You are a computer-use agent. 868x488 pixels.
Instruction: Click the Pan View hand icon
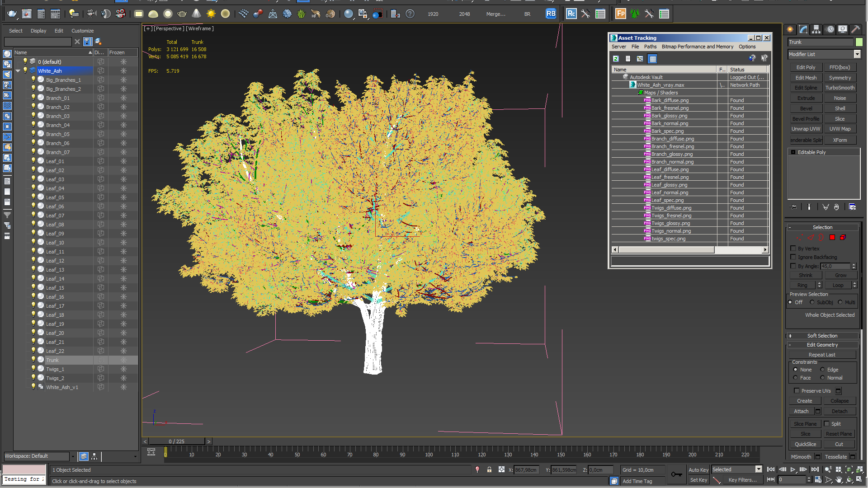coord(839,480)
